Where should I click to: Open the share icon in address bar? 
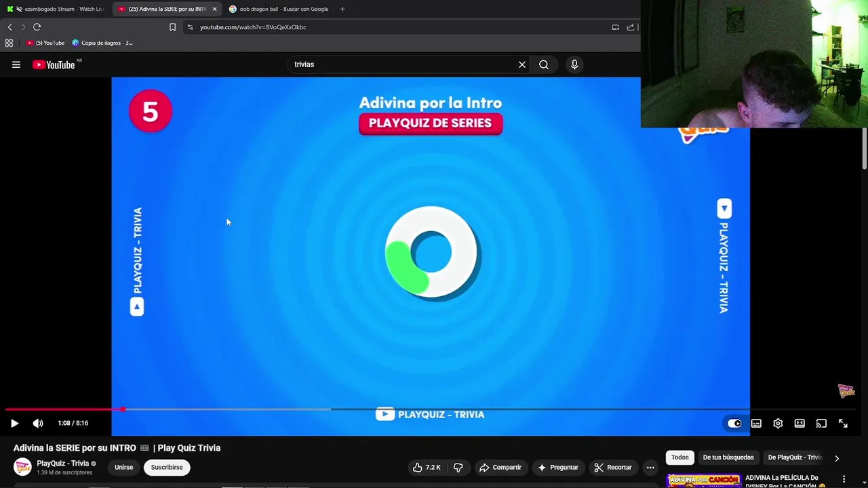click(x=631, y=27)
